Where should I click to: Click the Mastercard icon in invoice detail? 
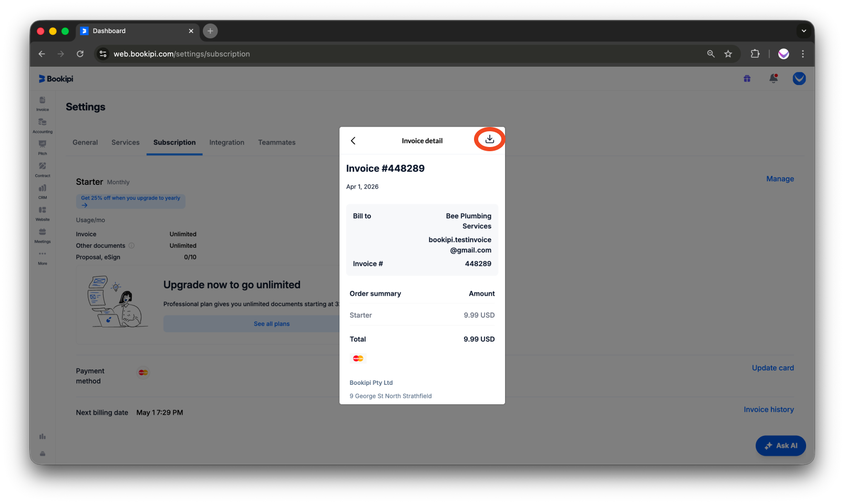tap(358, 359)
